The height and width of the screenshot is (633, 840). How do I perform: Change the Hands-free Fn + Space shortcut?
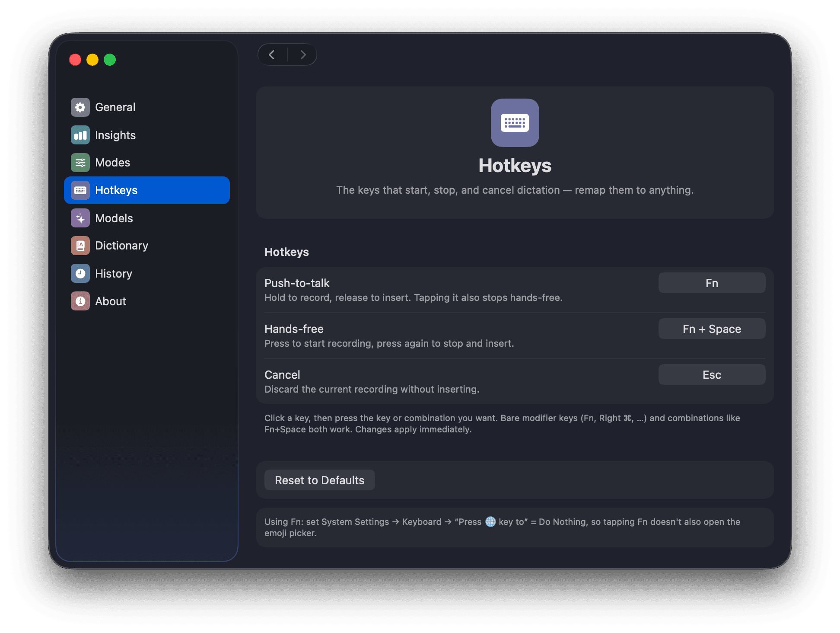click(712, 329)
